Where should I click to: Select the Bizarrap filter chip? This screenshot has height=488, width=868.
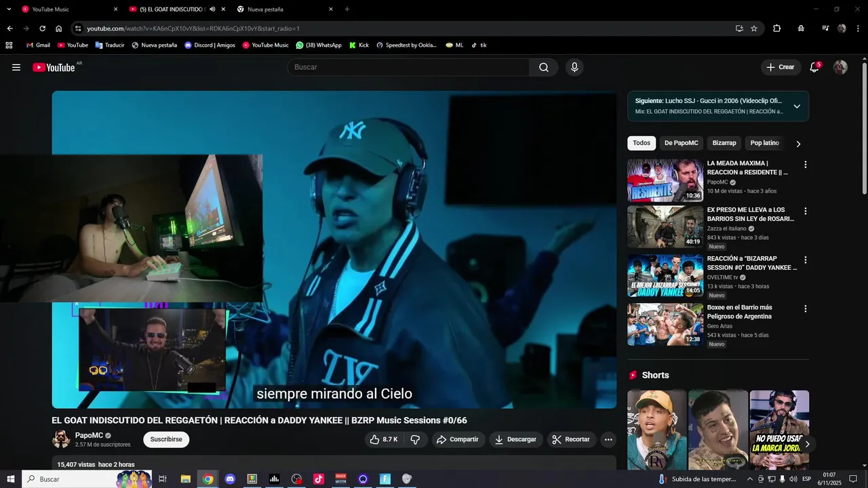tap(724, 143)
